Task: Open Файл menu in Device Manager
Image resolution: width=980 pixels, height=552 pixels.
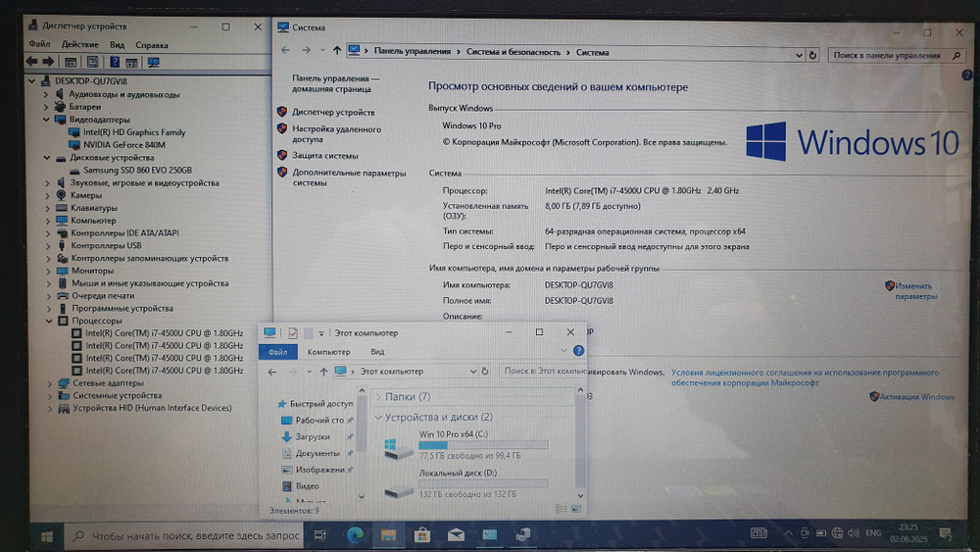Action: pyautogui.click(x=39, y=44)
